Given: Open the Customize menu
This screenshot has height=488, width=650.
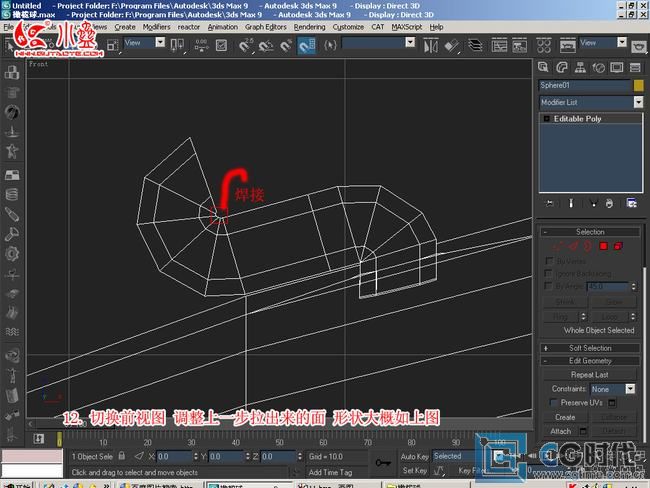Looking at the screenshot, I should coord(348,27).
